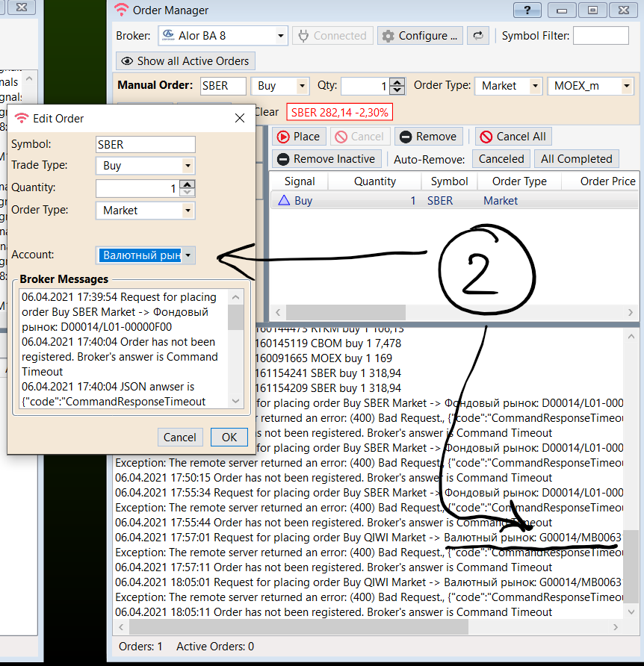Click the Cancel All button
Image resolution: width=644 pixels, height=666 pixels.
point(513,137)
